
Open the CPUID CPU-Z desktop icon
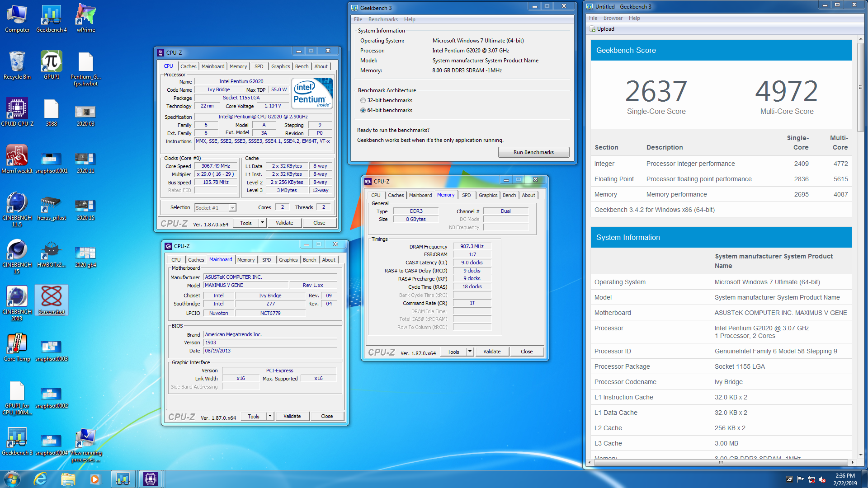17,112
